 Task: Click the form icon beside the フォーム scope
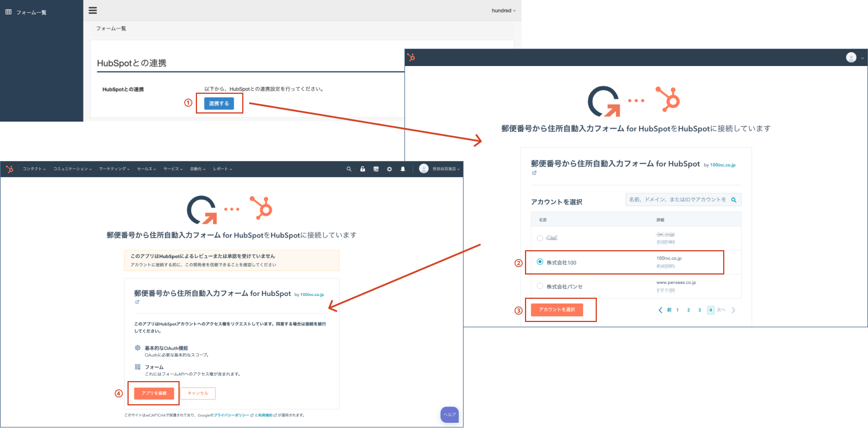138,367
